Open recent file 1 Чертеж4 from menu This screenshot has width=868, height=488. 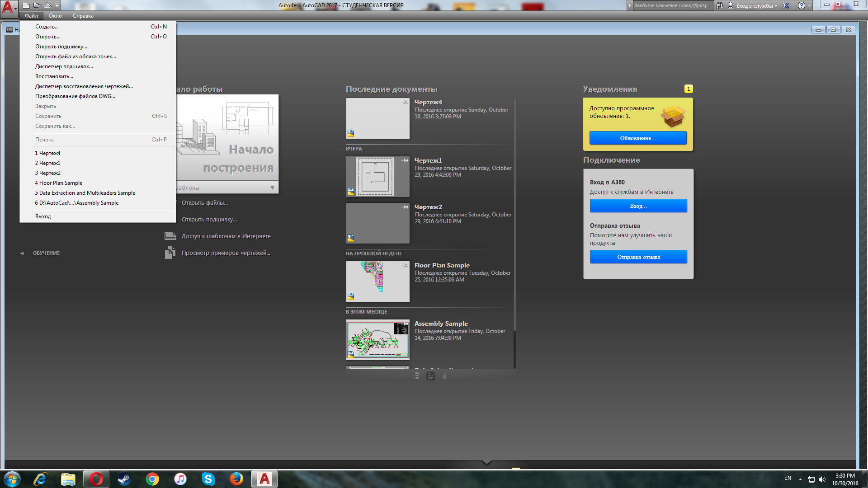click(x=98, y=153)
